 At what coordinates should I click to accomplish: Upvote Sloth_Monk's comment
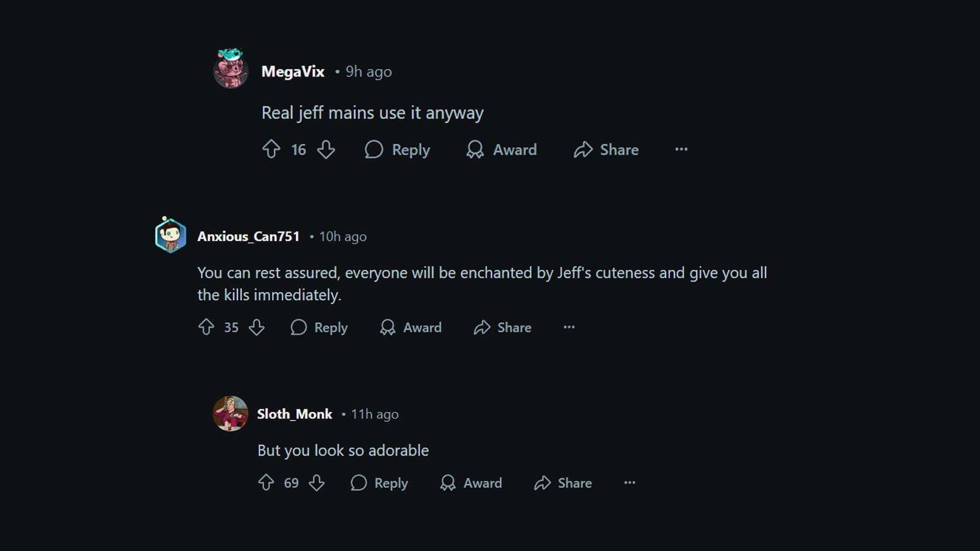[x=266, y=483]
